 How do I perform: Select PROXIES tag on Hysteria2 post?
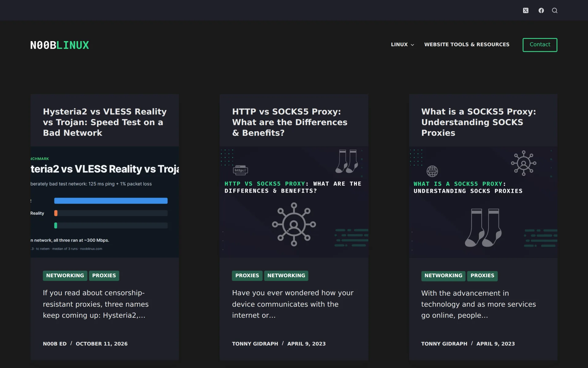pos(104,275)
